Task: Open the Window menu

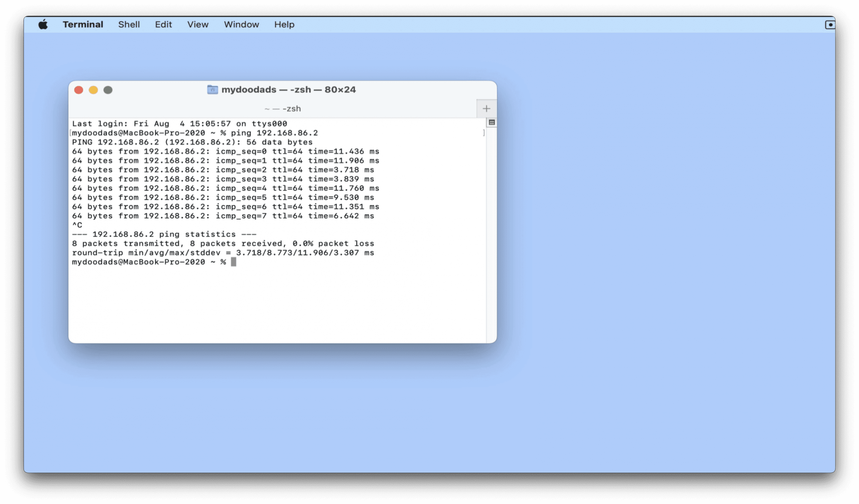Action: (241, 24)
